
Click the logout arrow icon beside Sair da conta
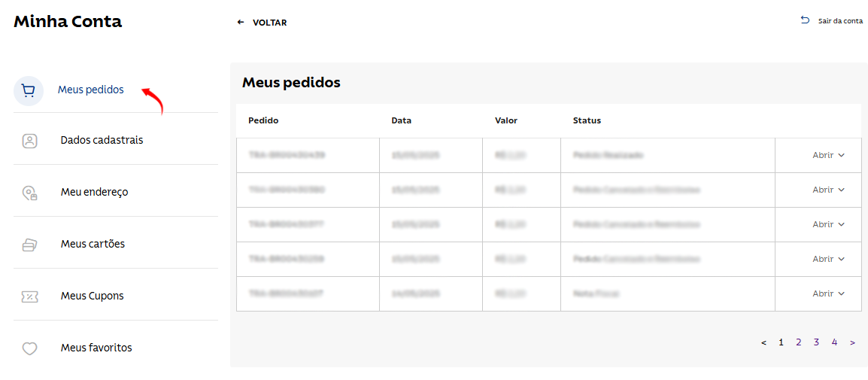(805, 20)
